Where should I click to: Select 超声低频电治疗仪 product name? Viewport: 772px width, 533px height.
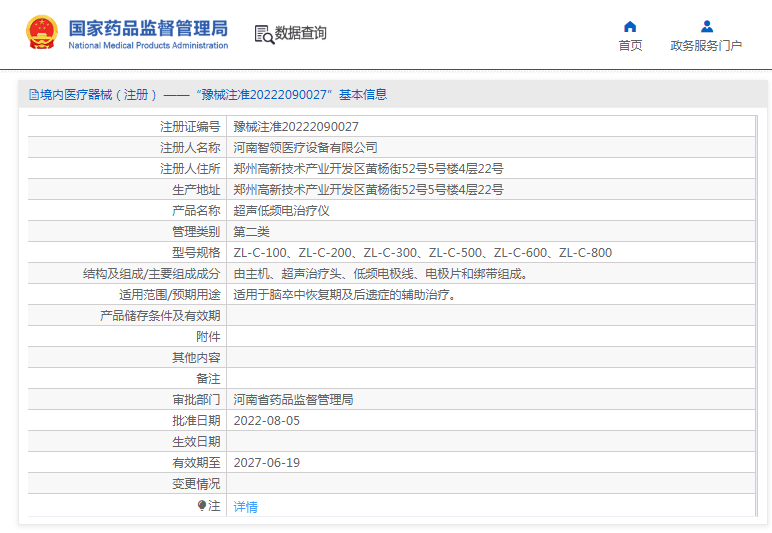point(281,211)
